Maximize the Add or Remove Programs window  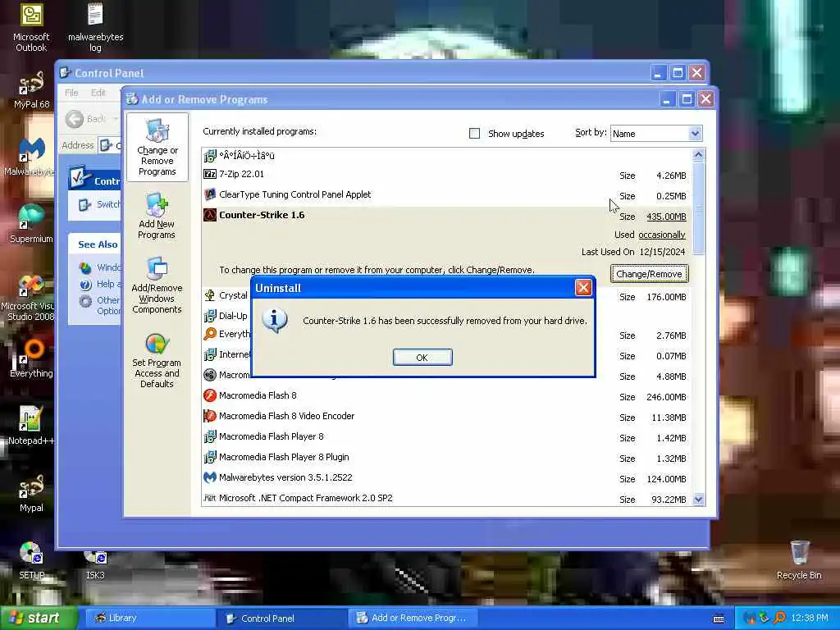click(687, 99)
